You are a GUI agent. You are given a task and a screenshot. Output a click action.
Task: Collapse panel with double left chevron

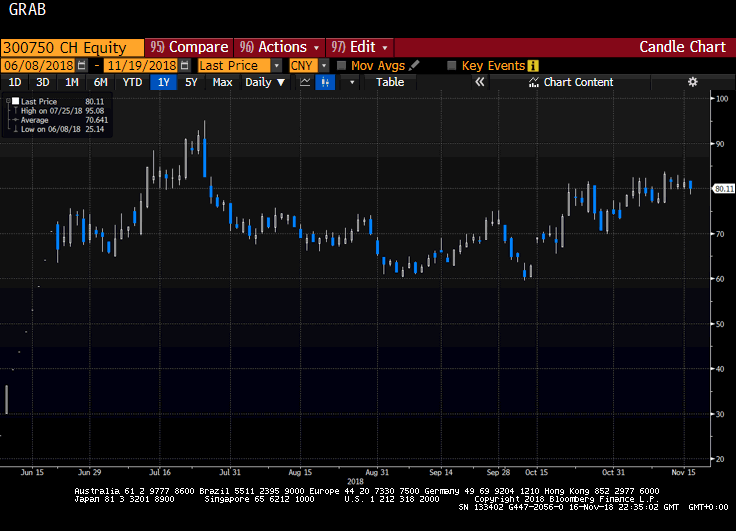click(x=479, y=82)
